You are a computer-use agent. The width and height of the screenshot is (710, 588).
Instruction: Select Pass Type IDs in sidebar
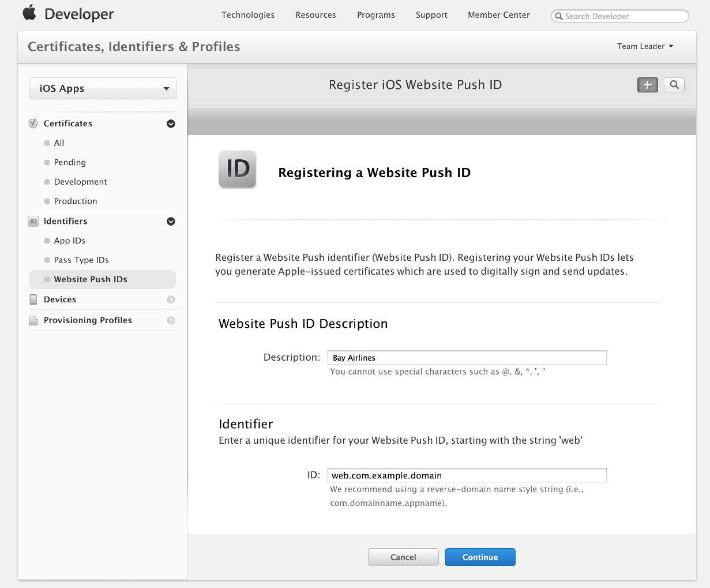81,260
